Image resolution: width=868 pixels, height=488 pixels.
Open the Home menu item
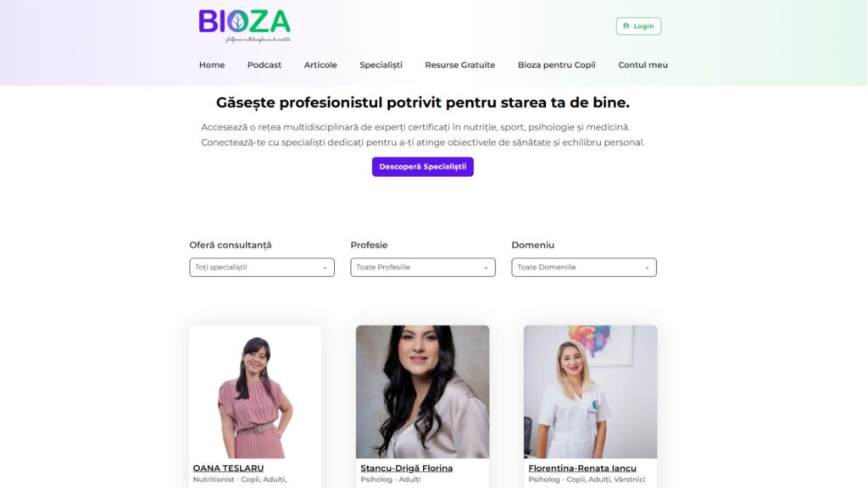pos(212,64)
